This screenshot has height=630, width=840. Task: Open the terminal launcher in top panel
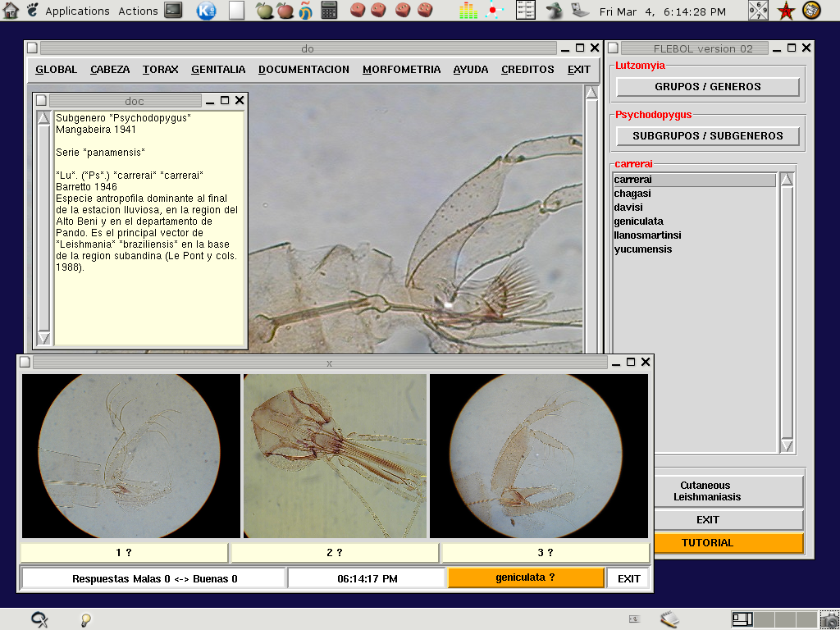[x=173, y=11]
